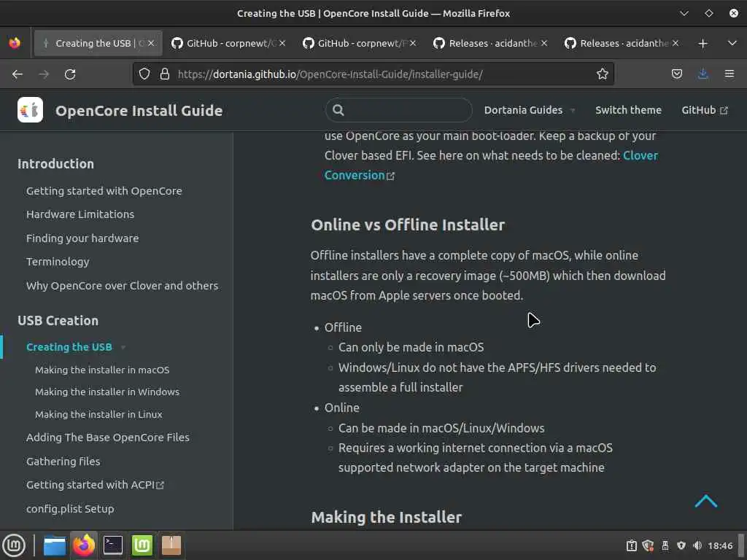Open Adding The Base OpenCore Files
Image resolution: width=747 pixels, height=560 pixels.
pyautogui.click(x=108, y=437)
